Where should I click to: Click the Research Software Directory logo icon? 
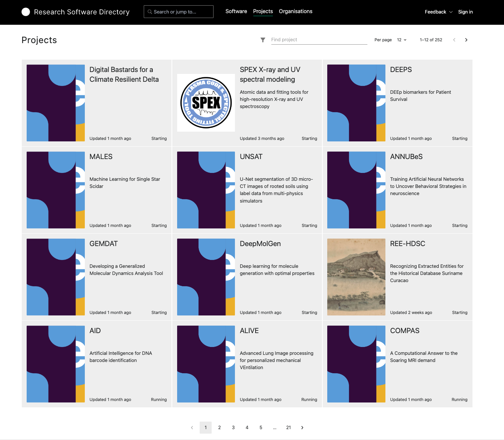pos(26,12)
